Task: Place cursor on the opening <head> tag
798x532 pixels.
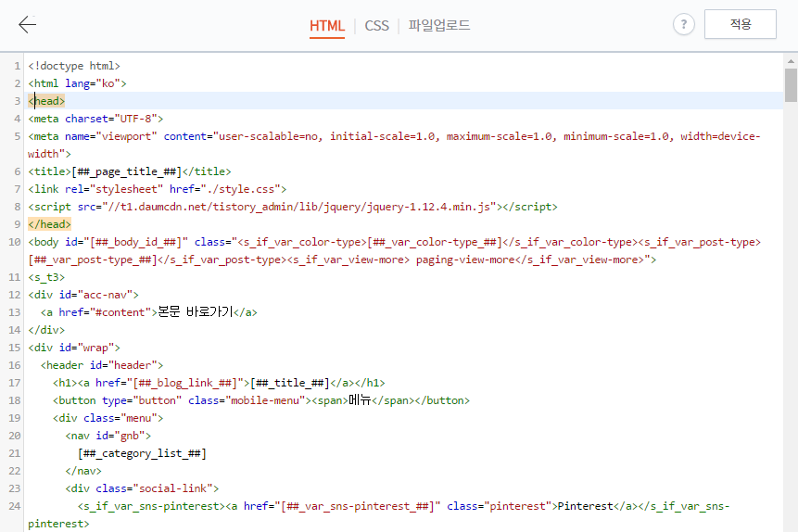Action: click(46, 101)
